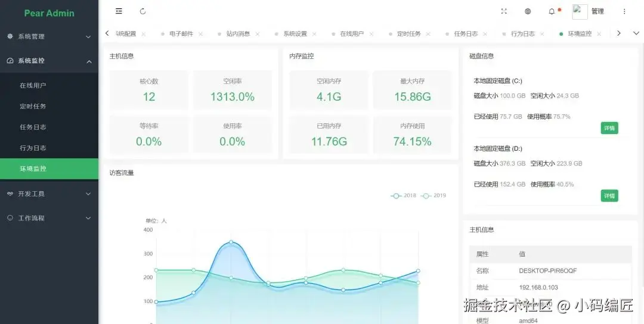Click the 内存使用 74.15% card
This screenshot has height=324, width=644.
point(413,135)
